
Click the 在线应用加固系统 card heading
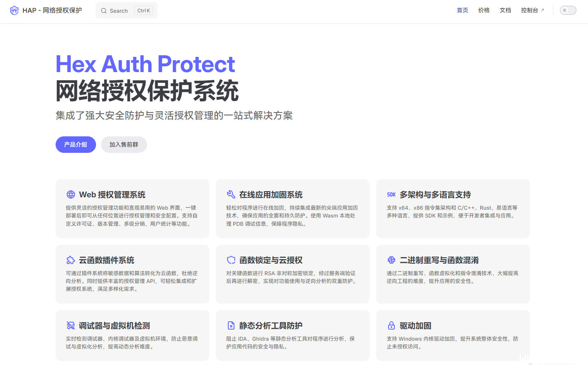pos(271,194)
